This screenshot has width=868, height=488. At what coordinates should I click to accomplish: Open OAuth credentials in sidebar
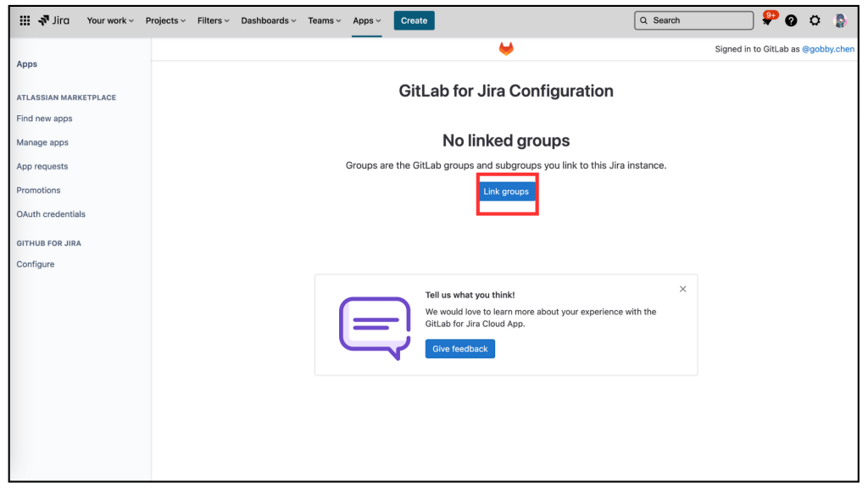[x=51, y=214]
